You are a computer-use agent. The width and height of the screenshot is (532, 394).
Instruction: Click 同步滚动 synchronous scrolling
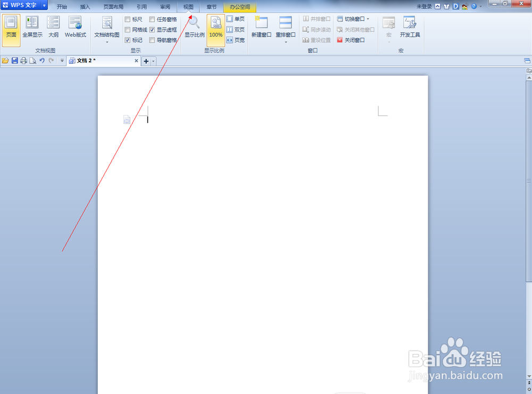[x=317, y=29]
